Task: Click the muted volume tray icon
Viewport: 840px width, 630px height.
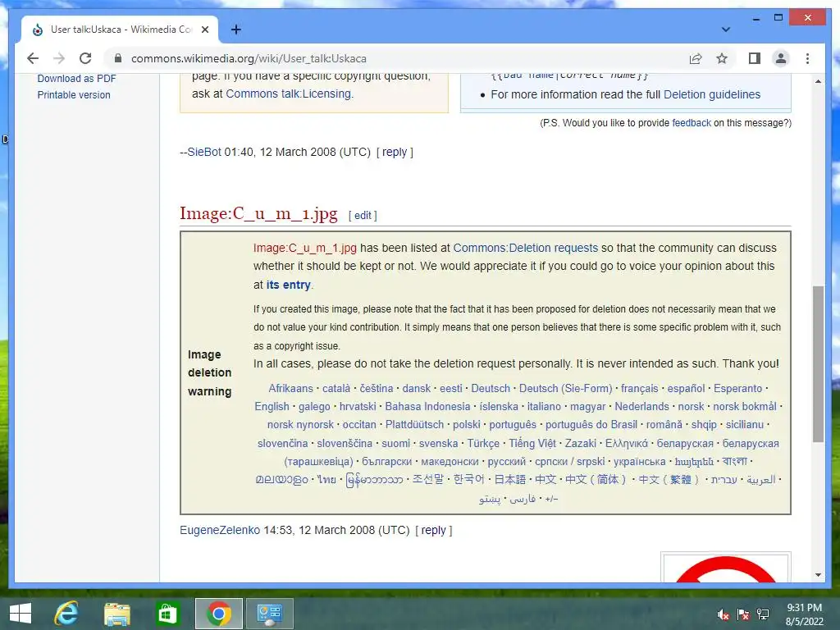Action: [x=724, y=614]
